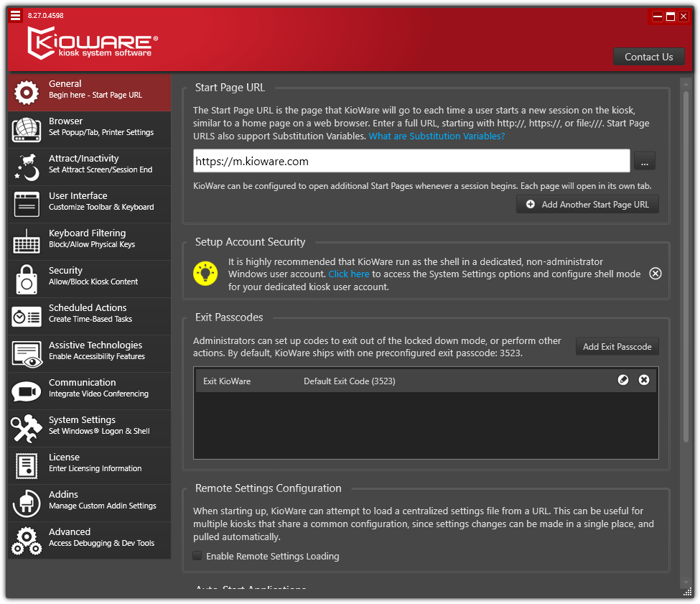
Task: Click the KioWare logo
Action: click(93, 43)
